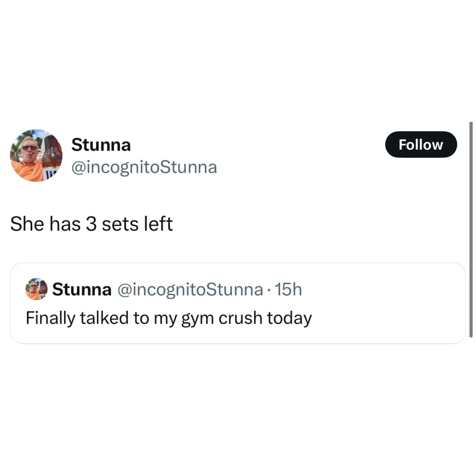
Task: Open the 15h timestamp link
Action: tap(288, 289)
